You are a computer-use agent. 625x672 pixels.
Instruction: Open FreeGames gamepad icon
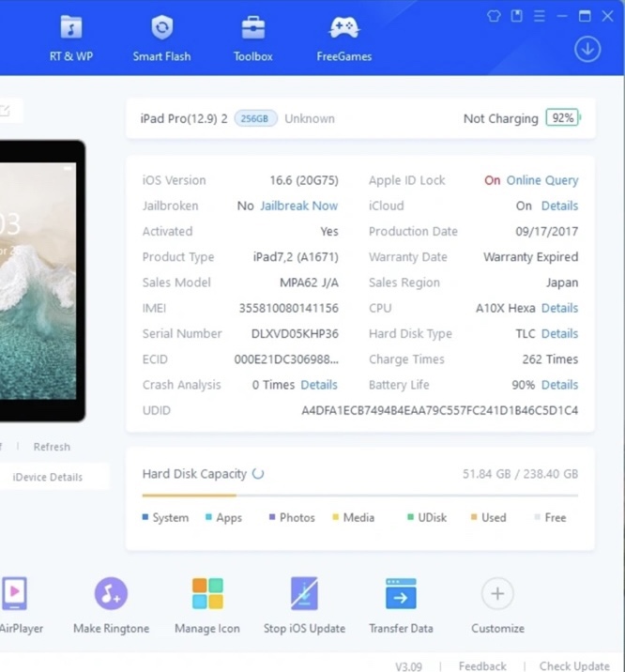344,28
